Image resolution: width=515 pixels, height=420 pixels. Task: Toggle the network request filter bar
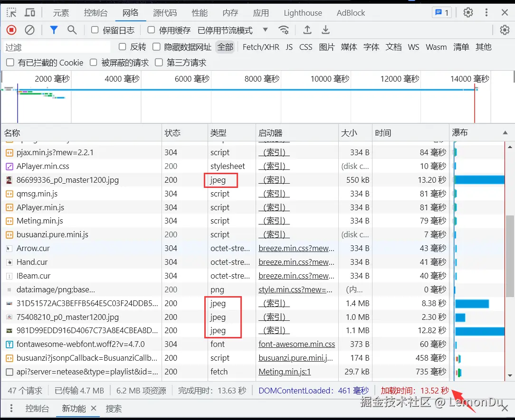(54, 29)
